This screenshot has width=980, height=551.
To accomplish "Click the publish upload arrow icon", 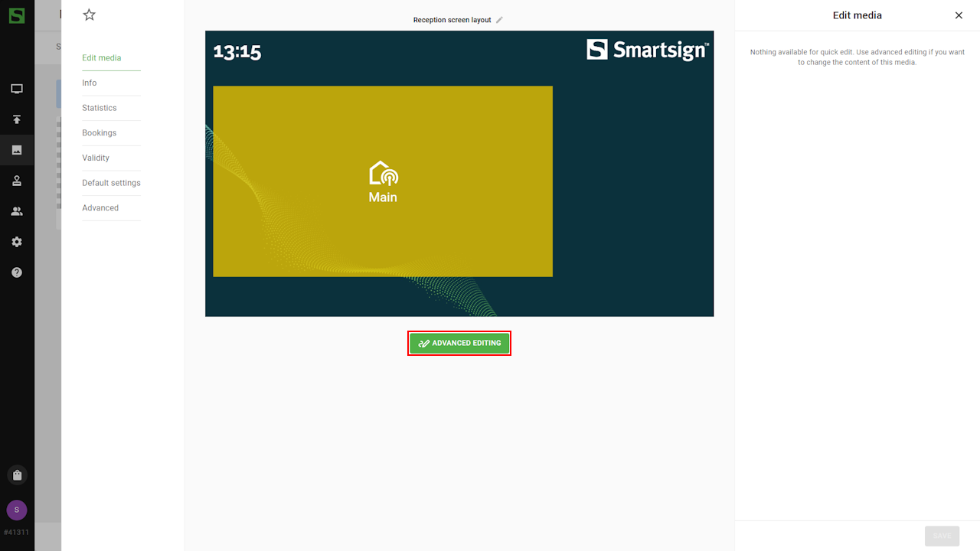I will coord(17,119).
